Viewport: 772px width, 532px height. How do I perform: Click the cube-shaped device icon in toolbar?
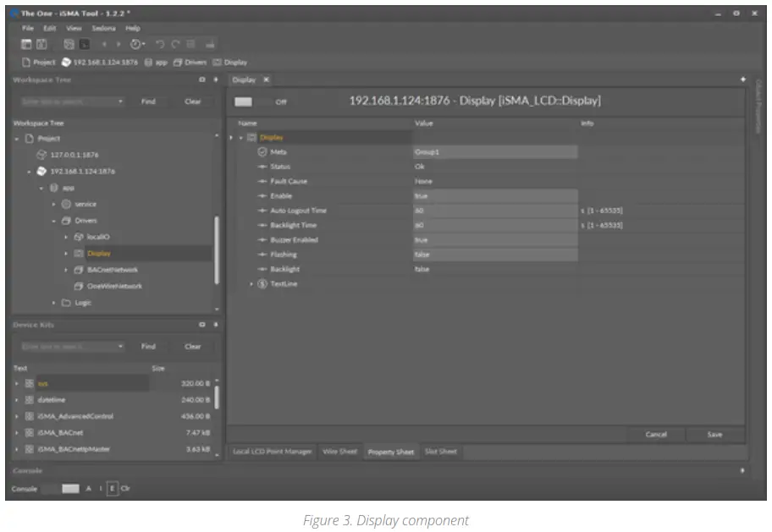pos(69,44)
